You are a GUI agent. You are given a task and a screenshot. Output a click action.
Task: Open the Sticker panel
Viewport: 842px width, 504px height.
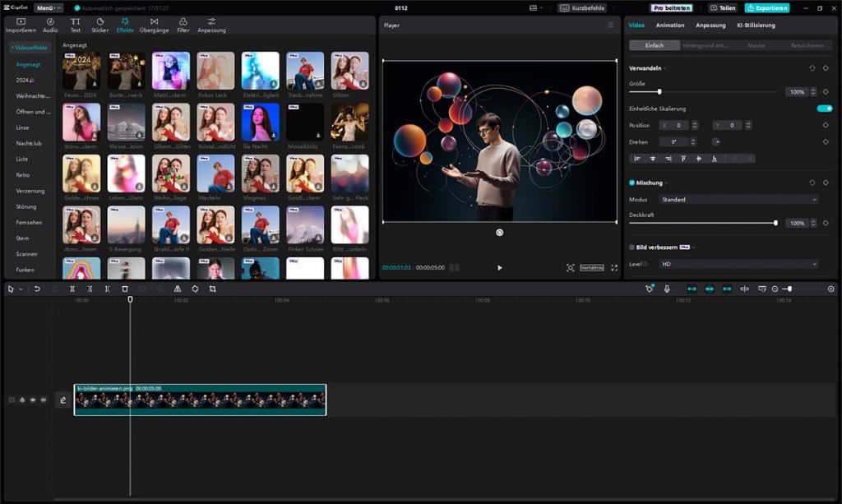[x=99, y=25]
